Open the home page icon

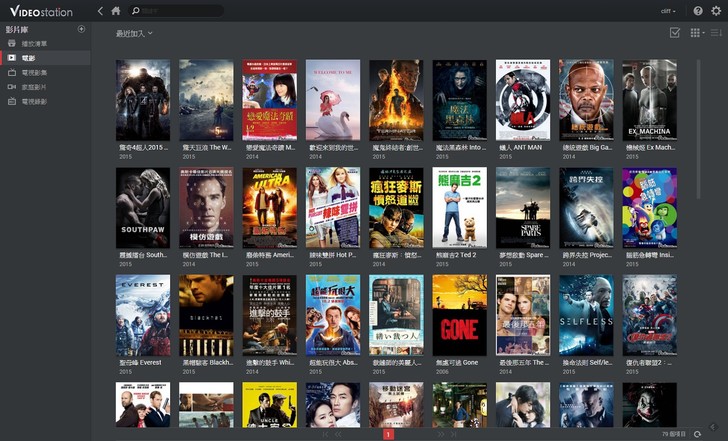point(116,11)
